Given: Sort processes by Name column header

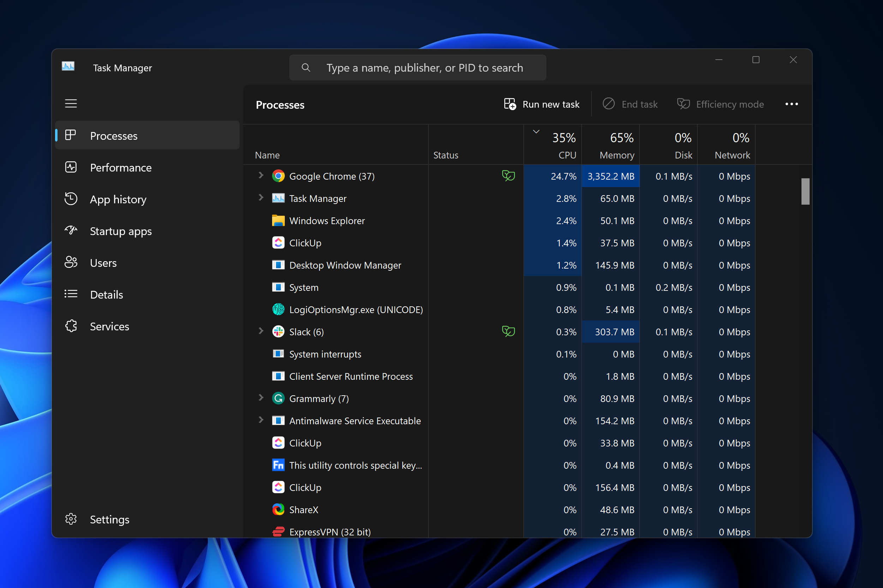Looking at the screenshot, I should click(x=336, y=145).
